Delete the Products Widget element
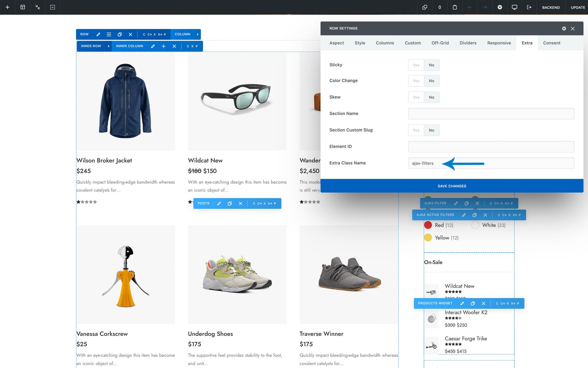Viewport: 588px width, 368px height. click(x=484, y=303)
